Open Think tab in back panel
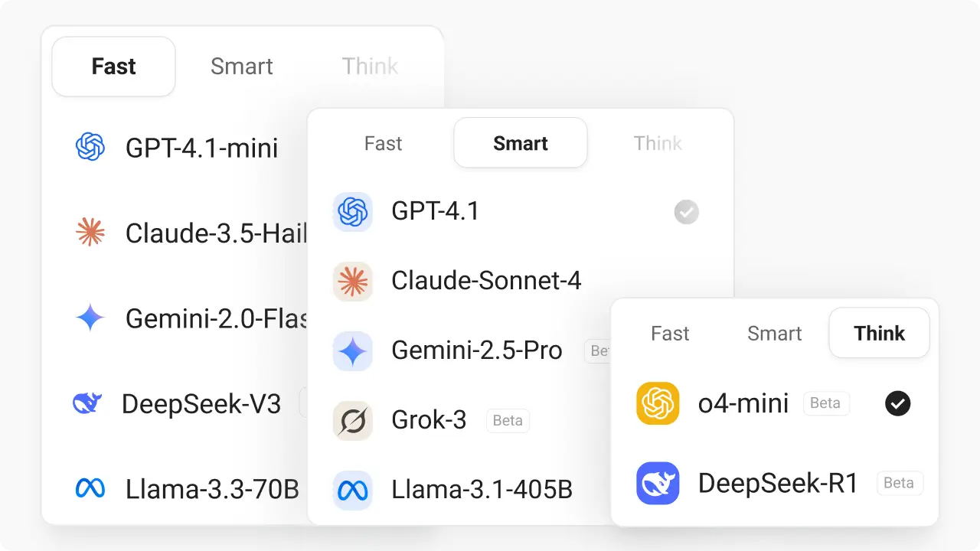The image size is (980, 551). click(370, 67)
